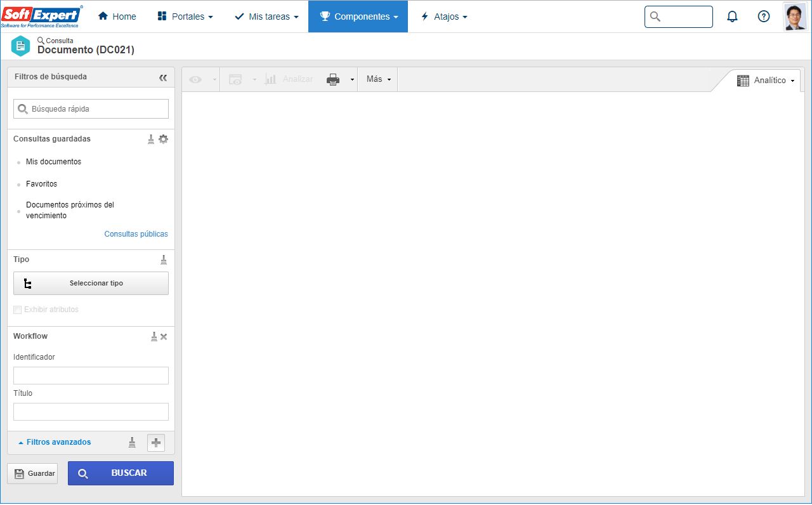Collapse the Filtros avanzados section
This screenshot has width=812, height=505.
(55, 442)
